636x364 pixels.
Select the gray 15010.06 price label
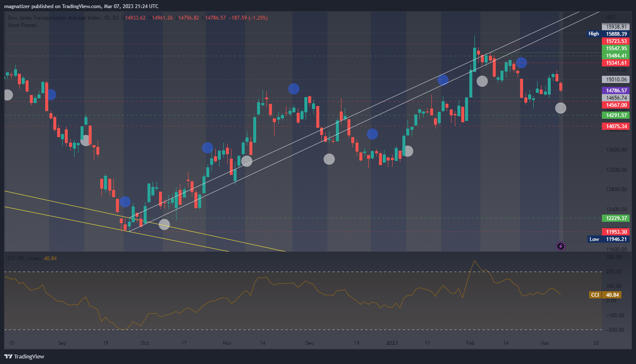click(616, 80)
